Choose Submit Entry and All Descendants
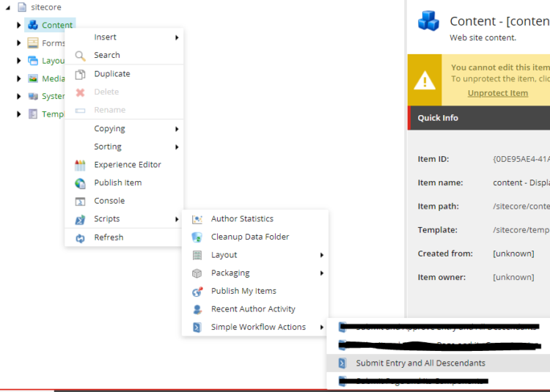Viewport: 550px width, 392px height. tap(420, 363)
